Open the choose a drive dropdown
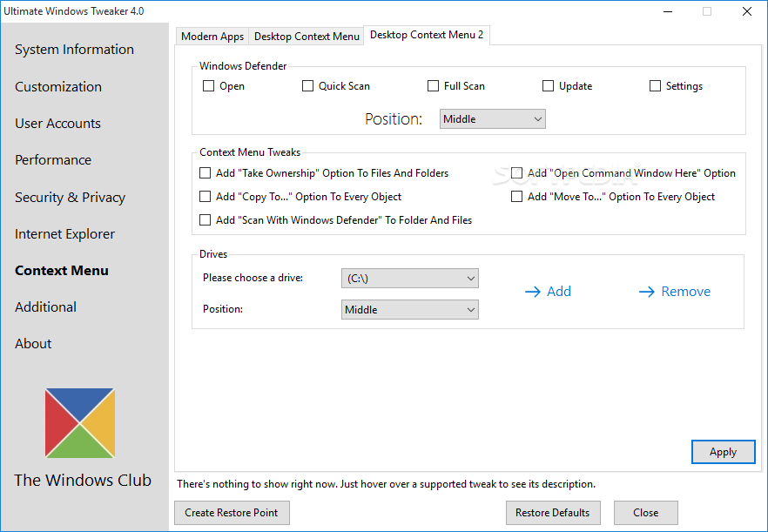The width and height of the screenshot is (768, 532). click(x=410, y=279)
